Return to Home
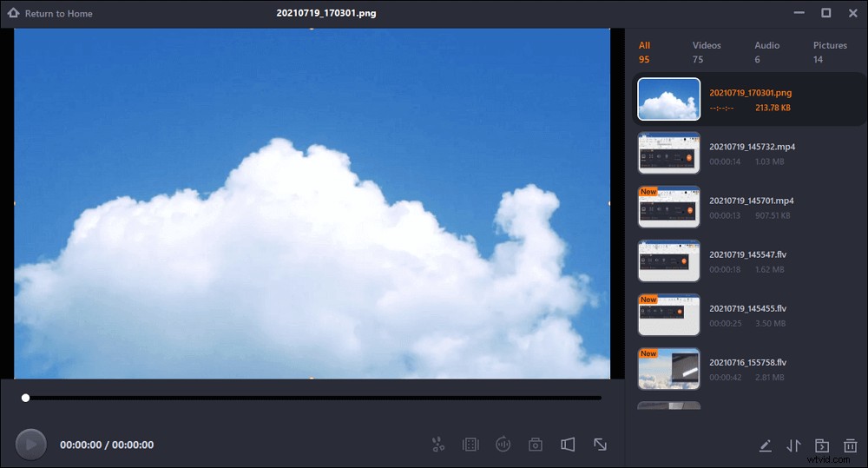The width and height of the screenshot is (868, 468). point(50,14)
